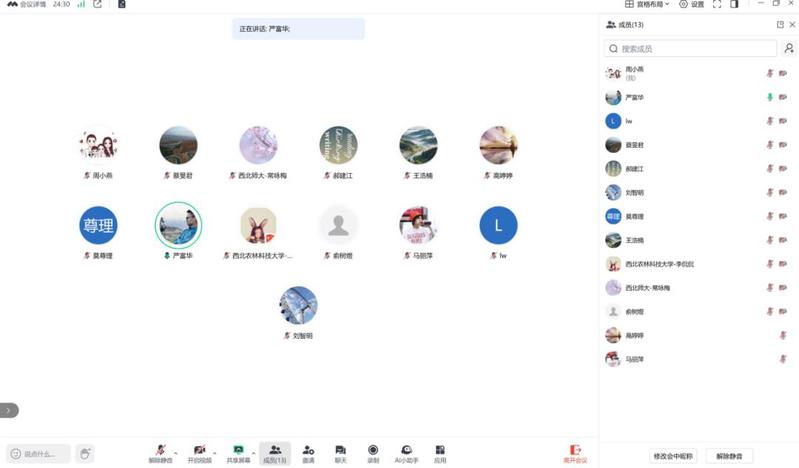Toggle 严富华's green microphone in member list

click(770, 97)
